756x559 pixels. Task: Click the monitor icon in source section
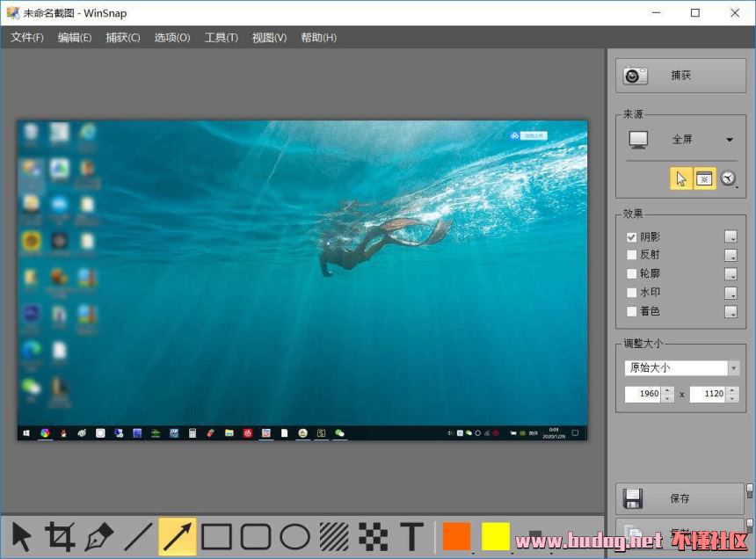pos(638,140)
